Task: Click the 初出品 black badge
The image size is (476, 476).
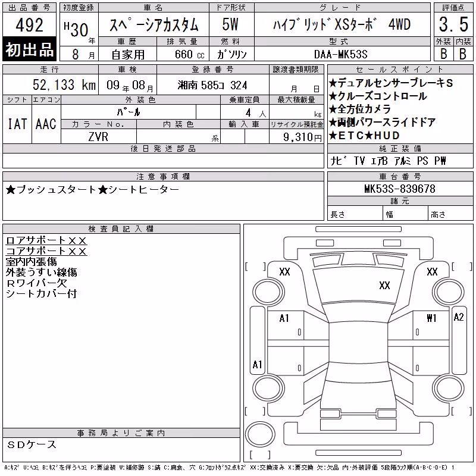Action: point(29,49)
